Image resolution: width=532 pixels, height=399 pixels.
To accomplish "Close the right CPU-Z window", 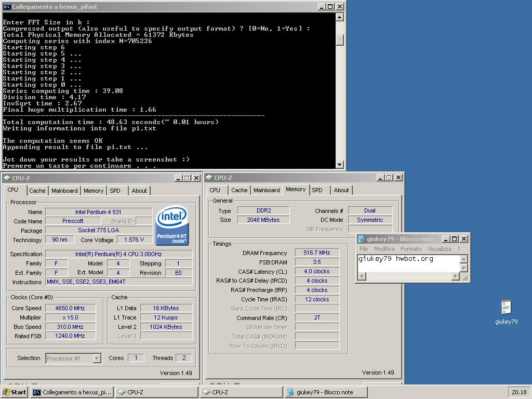I will 398,178.
